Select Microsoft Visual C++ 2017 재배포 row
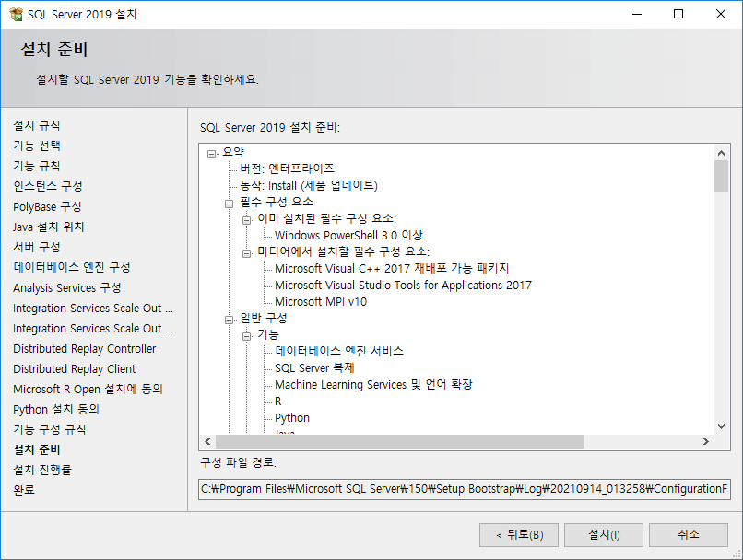 [x=392, y=268]
